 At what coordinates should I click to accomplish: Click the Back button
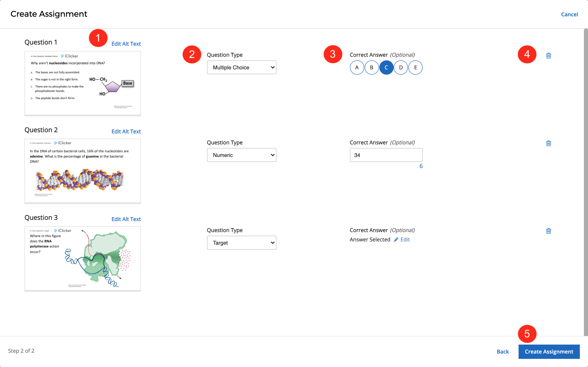(x=502, y=352)
